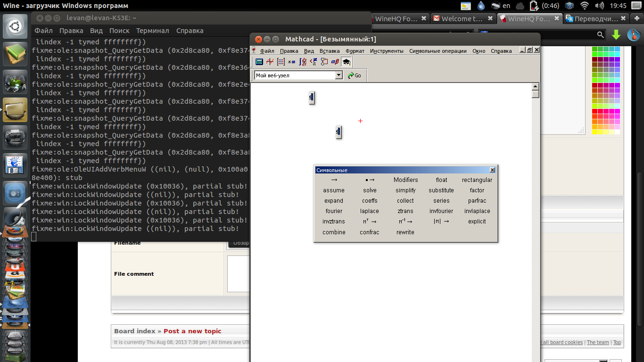Insert the invfourier keyword
The image size is (644, 362).
441,211
